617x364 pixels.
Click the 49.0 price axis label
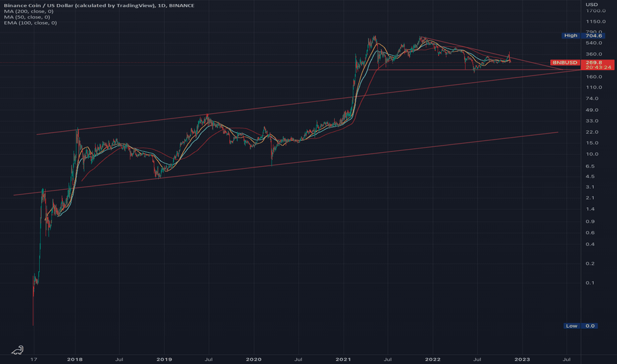click(593, 110)
